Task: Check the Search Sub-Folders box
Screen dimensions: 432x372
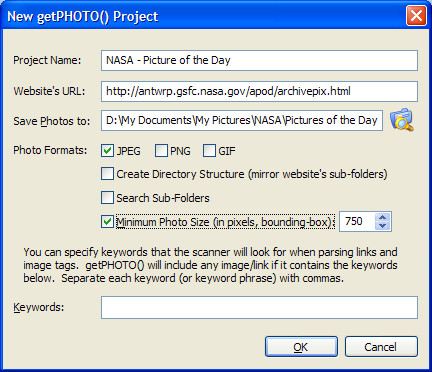Action: [x=107, y=197]
